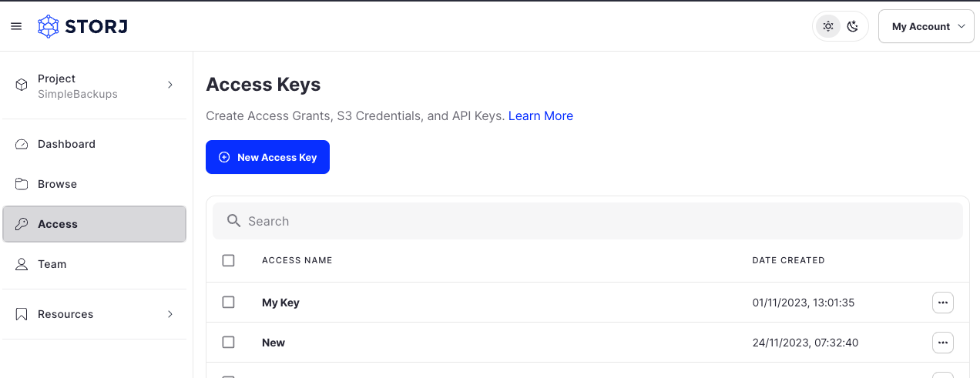The image size is (980, 378).
Task: Open Dashboard from sidebar
Action: point(66,144)
